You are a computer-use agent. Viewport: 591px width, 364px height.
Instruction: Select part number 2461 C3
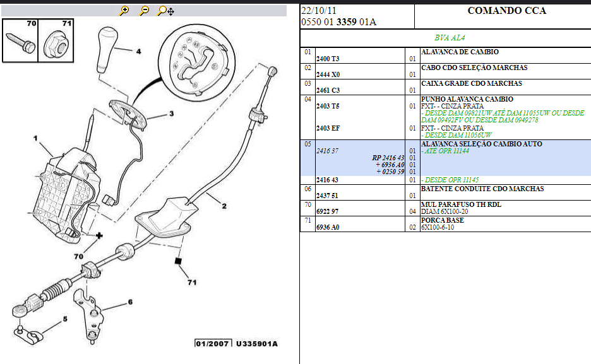328,90
